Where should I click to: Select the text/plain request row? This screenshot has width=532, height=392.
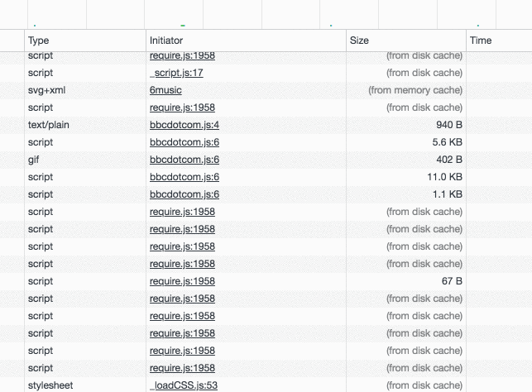tap(266, 125)
